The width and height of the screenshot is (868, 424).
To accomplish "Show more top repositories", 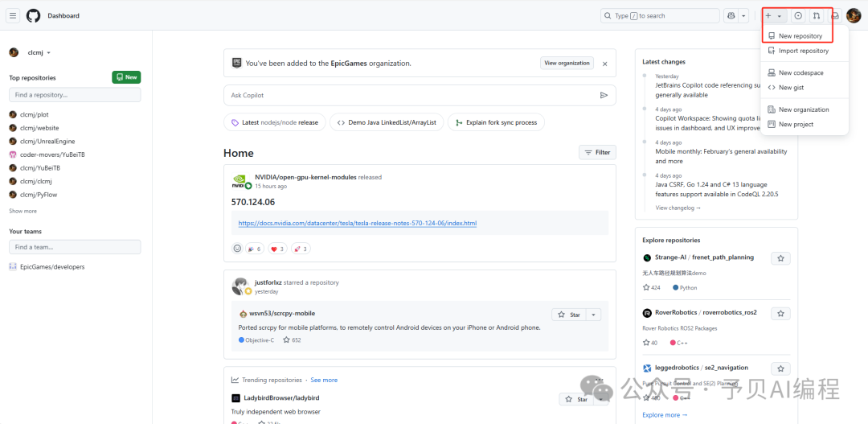I will click(23, 211).
